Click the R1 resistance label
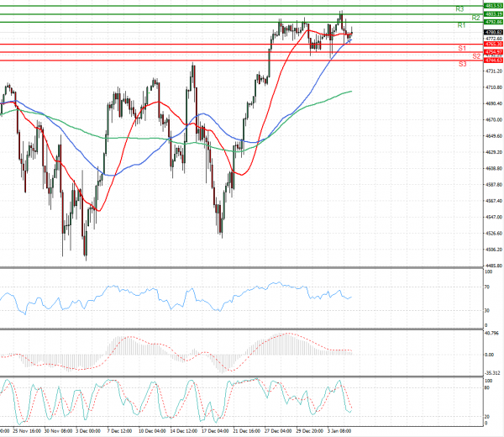Image resolution: width=504 pixels, height=437 pixels. [461, 25]
